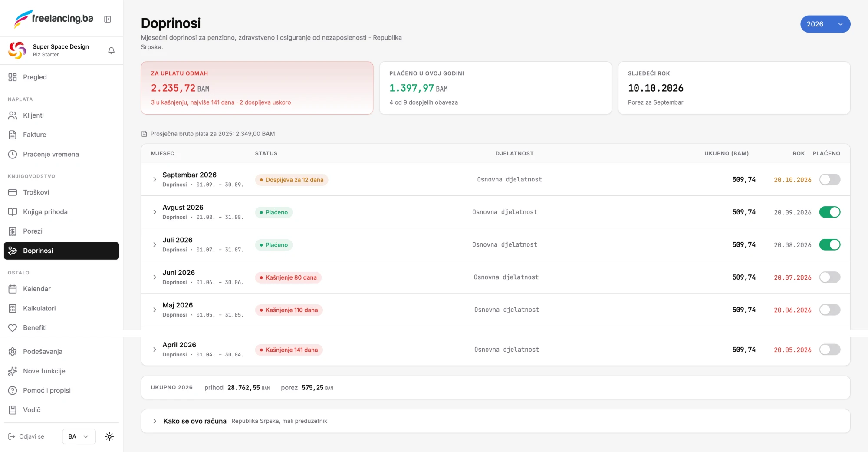868x452 pixels.
Task: Click the Kašnjenje 141 dana status badge
Action: (x=289, y=350)
